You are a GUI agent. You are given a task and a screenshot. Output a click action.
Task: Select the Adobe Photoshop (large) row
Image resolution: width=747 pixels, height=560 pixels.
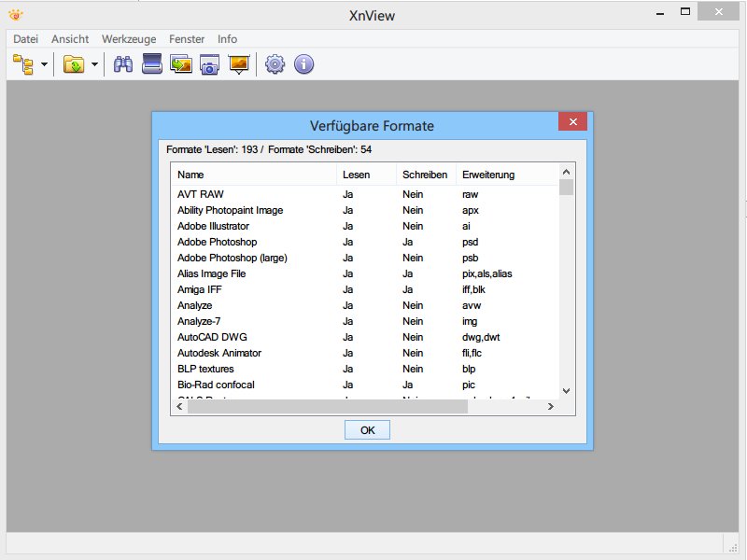tap(365, 258)
